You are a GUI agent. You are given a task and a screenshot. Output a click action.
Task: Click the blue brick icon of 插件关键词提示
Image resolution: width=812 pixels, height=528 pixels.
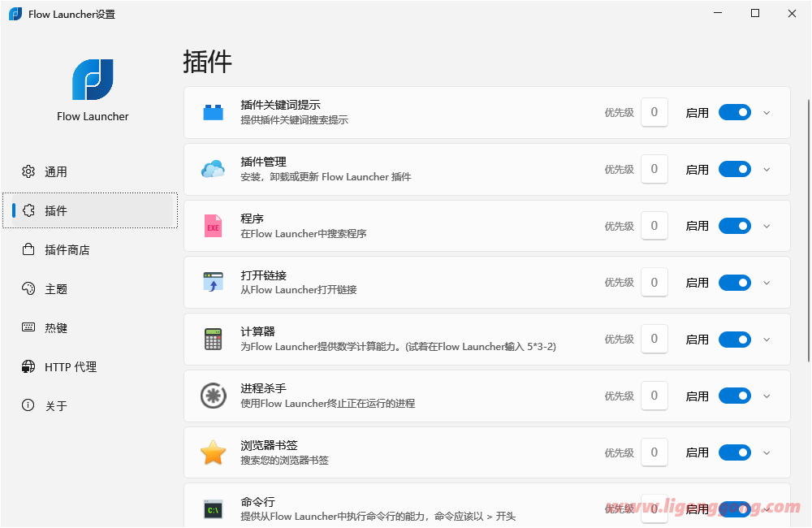point(213,112)
